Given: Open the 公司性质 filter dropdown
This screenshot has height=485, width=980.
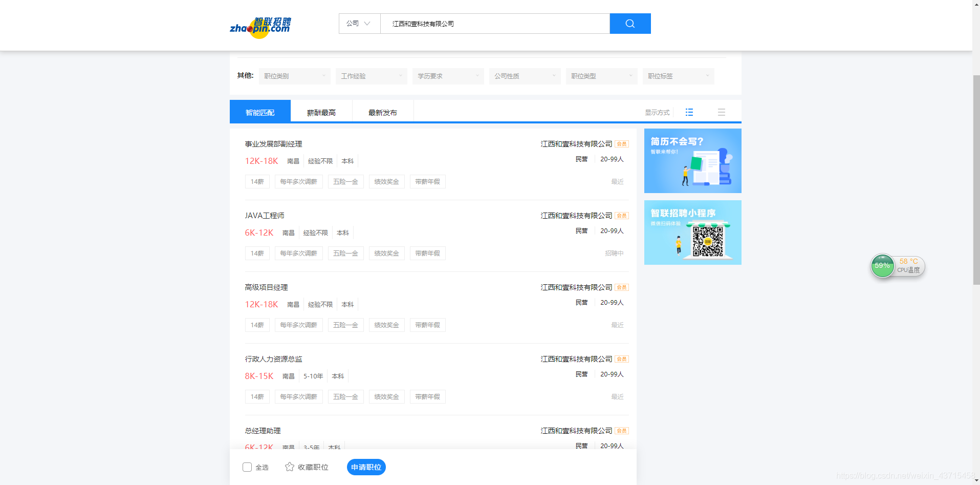Looking at the screenshot, I should tap(525, 76).
